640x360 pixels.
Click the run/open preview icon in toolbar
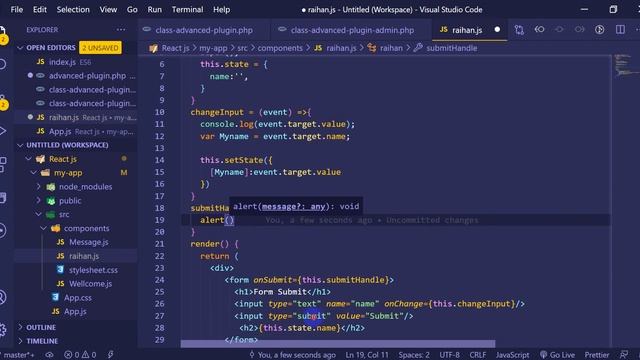[599, 29]
